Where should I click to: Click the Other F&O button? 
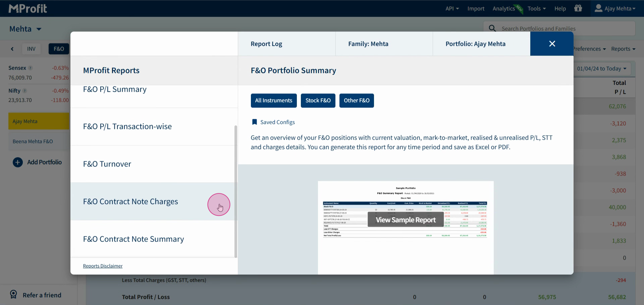[357, 101]
